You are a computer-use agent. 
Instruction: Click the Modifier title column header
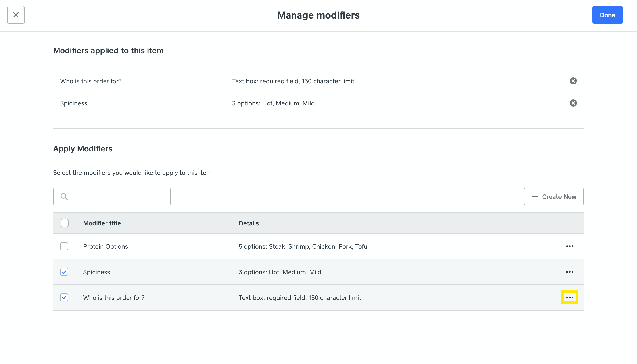(x=102, y=223)
